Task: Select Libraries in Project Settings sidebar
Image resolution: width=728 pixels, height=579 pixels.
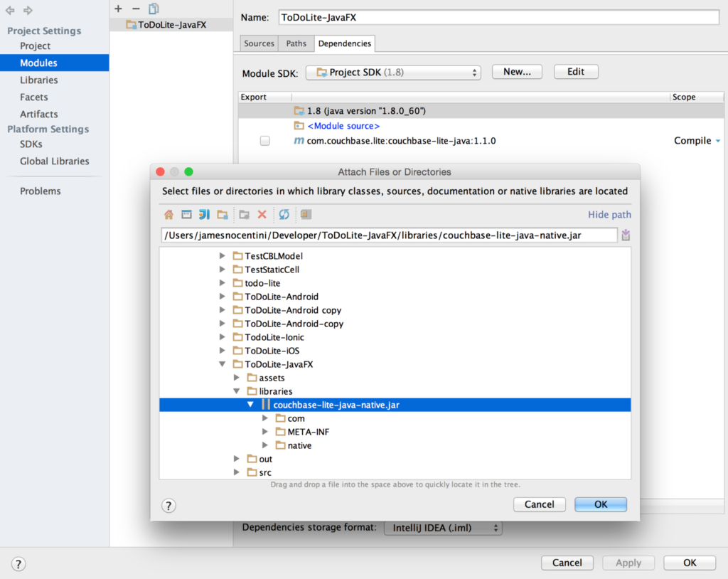Action: click(x=39, y=80)
